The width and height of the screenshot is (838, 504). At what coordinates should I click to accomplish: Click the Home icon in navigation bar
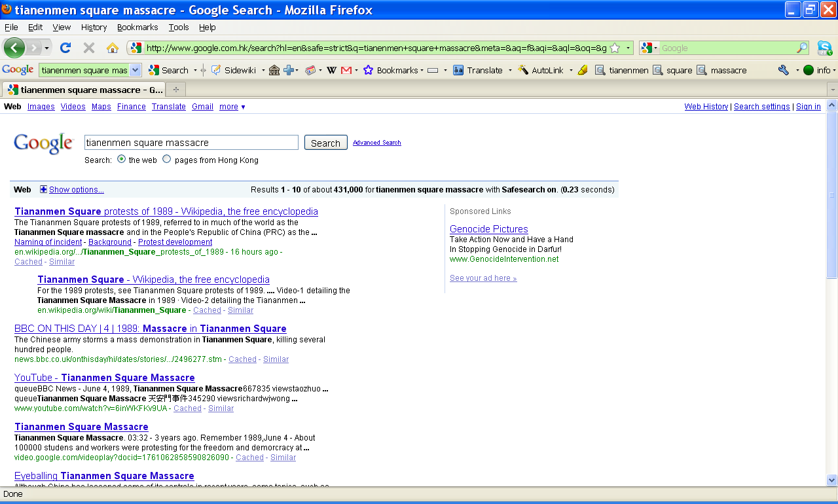[113, 48]
